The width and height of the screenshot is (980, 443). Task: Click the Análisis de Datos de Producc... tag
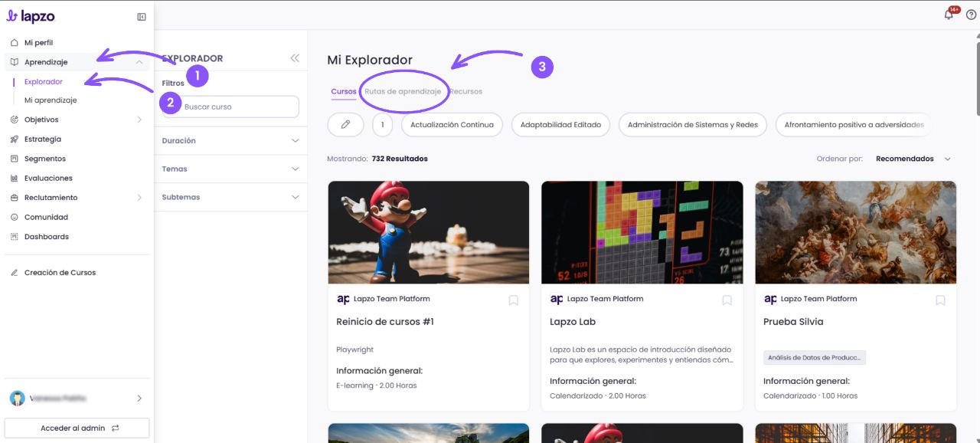pyautogui.click(x=815, y=358)
